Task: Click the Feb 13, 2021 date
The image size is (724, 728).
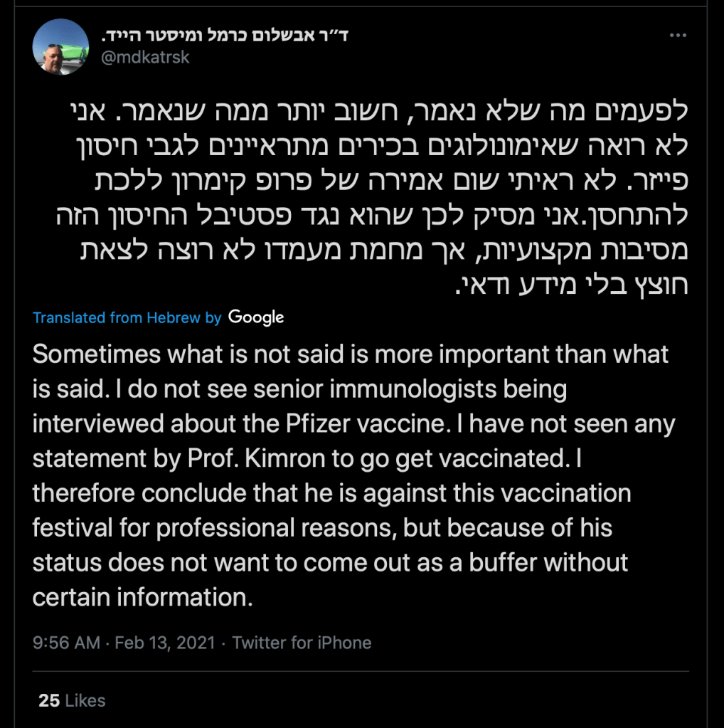Action: pyautogui.click(x=164, y=643)
